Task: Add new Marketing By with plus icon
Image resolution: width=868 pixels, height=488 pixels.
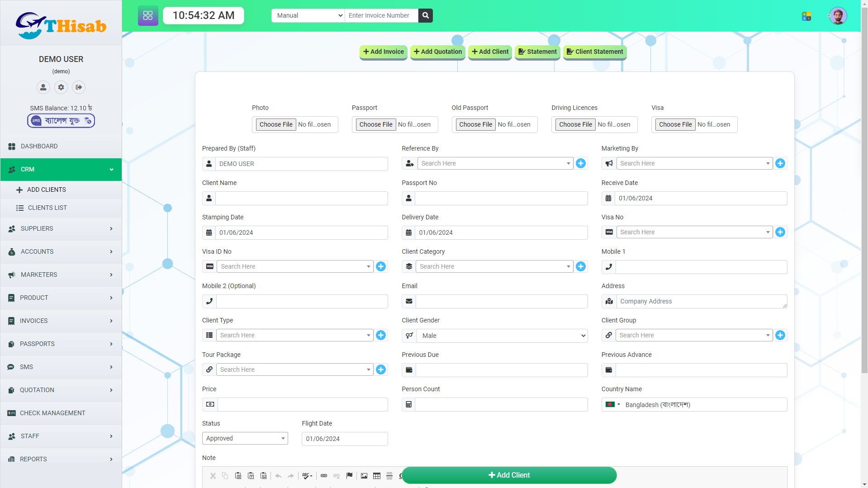Action: click(x=780, y=163)
